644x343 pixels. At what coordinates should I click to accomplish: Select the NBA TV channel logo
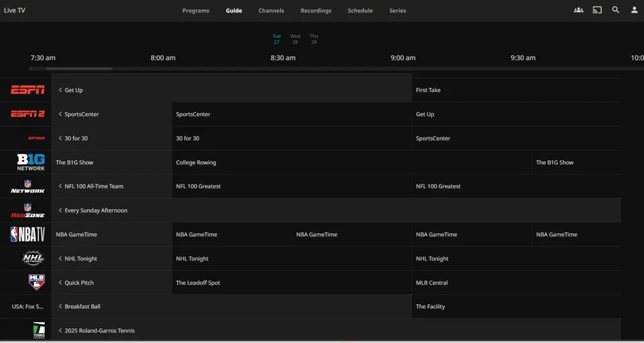28,234
